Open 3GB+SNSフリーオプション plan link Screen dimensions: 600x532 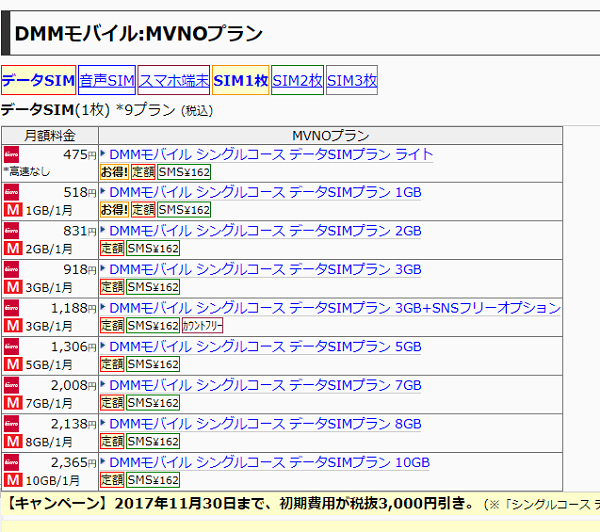point(335,308)
